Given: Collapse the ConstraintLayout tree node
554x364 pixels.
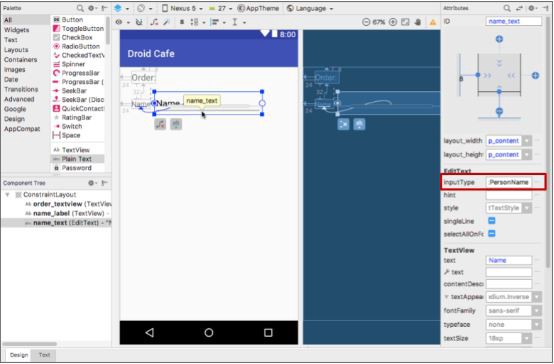Looking at the screenshot, I should (7, 195).
